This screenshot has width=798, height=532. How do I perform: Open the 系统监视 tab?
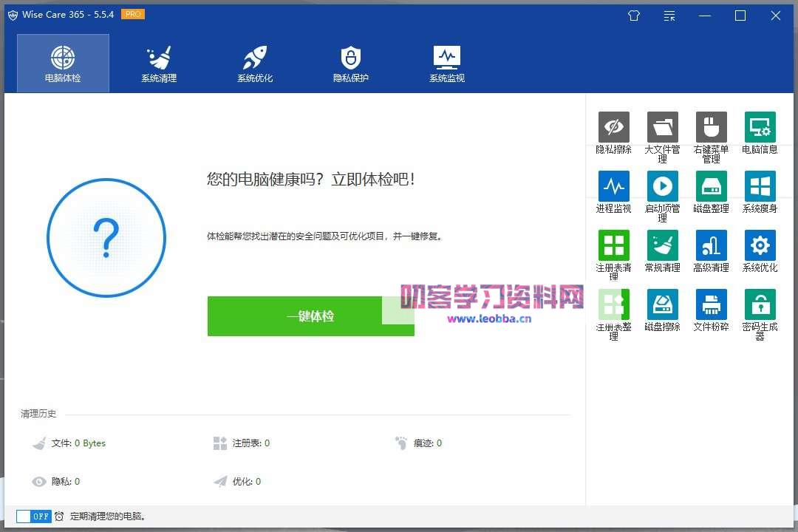coord(447,64)
